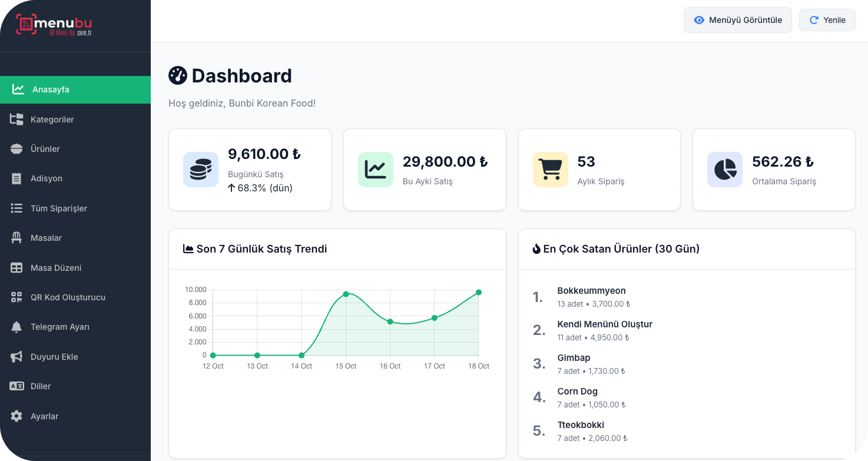Click the Ayarlar gear icon

click(16, 416)
